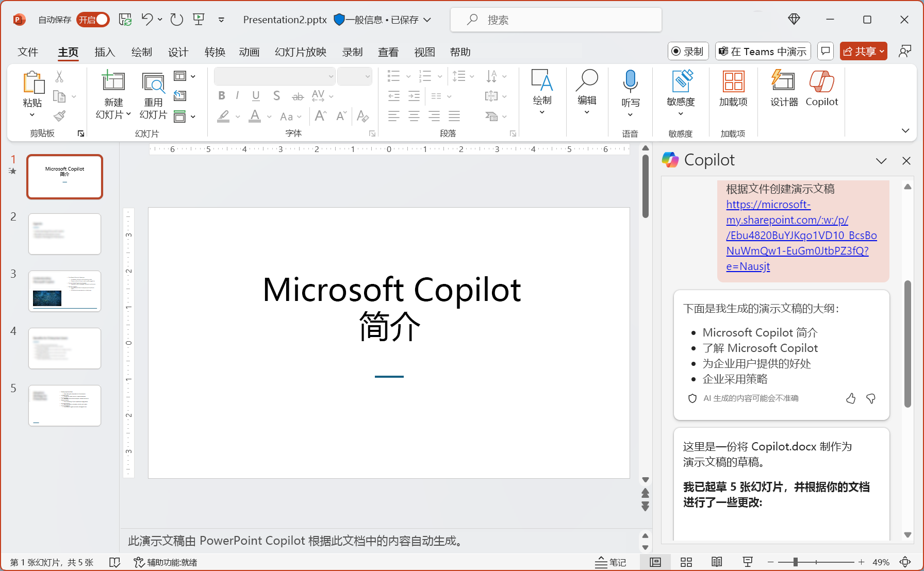Click 笔记 notes button in status bar
The height and width of the screenshot is (571, 924).
pos(610,562)
